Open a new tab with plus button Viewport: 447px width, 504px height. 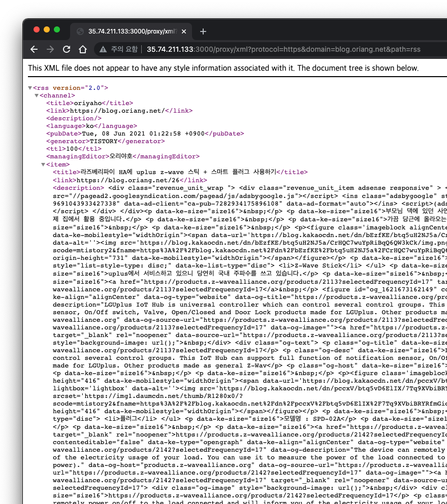pos(203,31)
